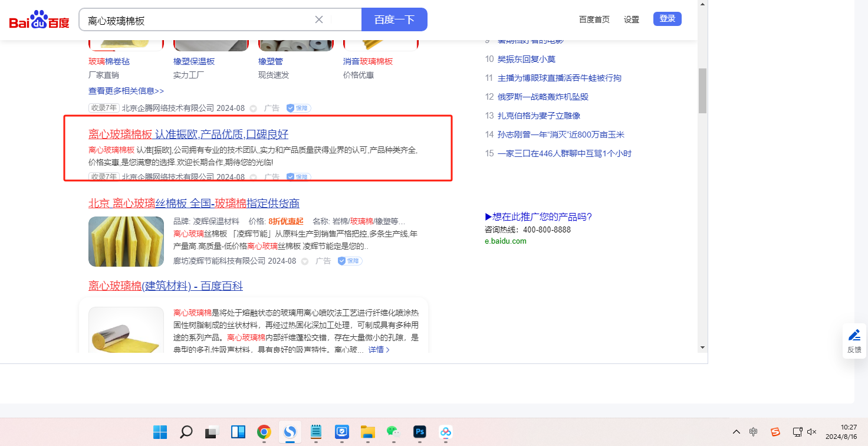Click the Sogou input method tray icon

(775, 432)
